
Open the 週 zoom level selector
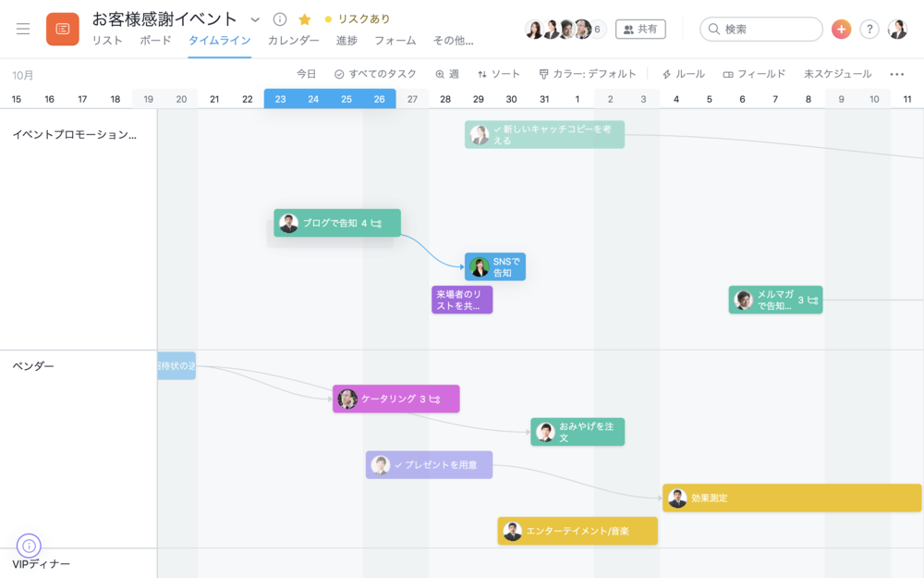point(446,74)
